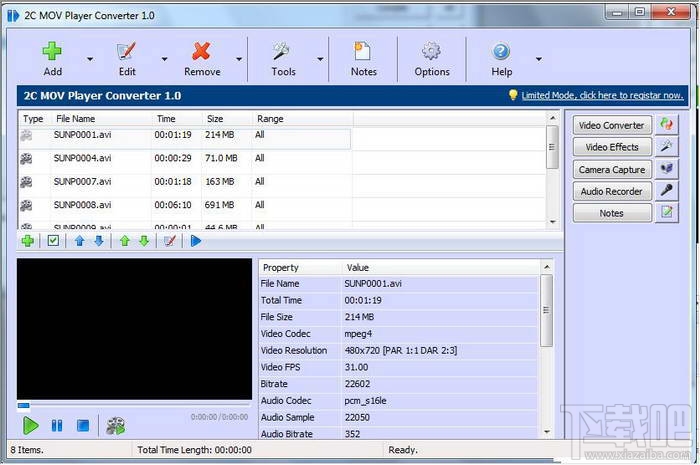Click the Property column header
700x465 pixels.
tap(300, 268)
